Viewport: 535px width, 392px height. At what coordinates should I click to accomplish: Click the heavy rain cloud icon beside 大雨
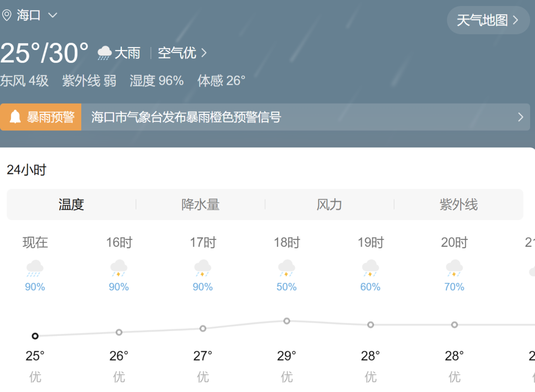pos(105,53)
